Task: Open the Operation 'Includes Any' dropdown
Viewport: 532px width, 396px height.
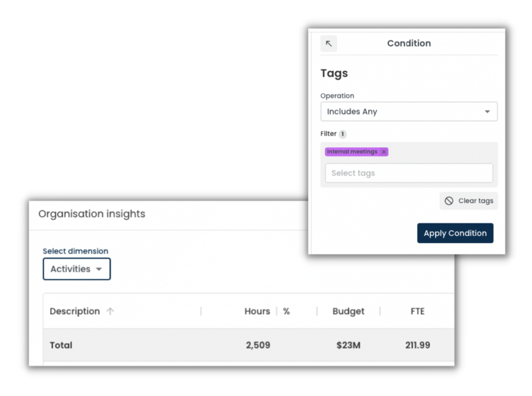Action: click(409, 111)
